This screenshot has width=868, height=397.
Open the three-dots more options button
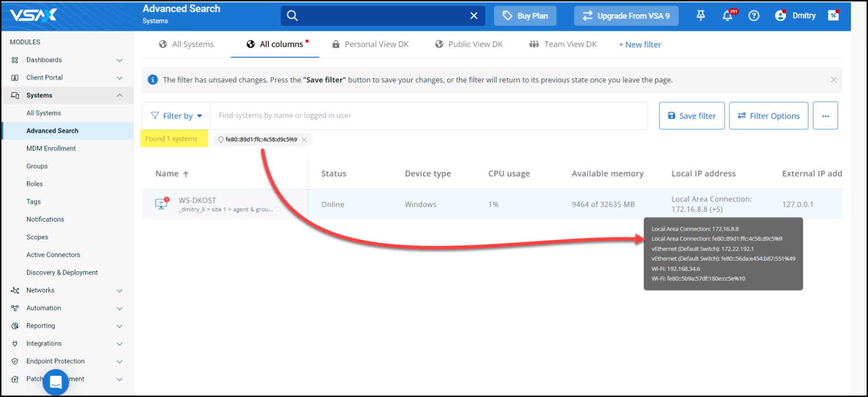click(x=825, y=116)
